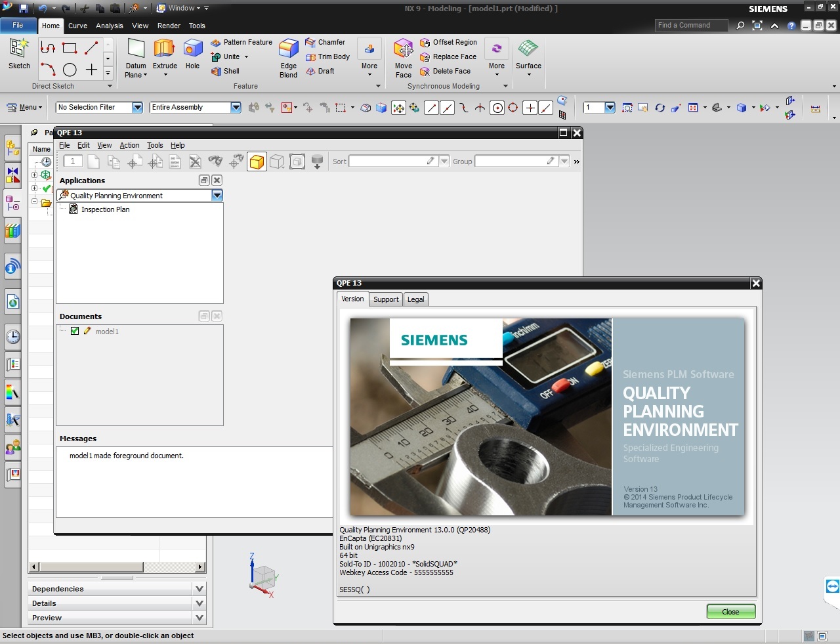The image size is (840, 644).
Task: Open the Edit menu in QPE
Action: [x=83, y=145]
